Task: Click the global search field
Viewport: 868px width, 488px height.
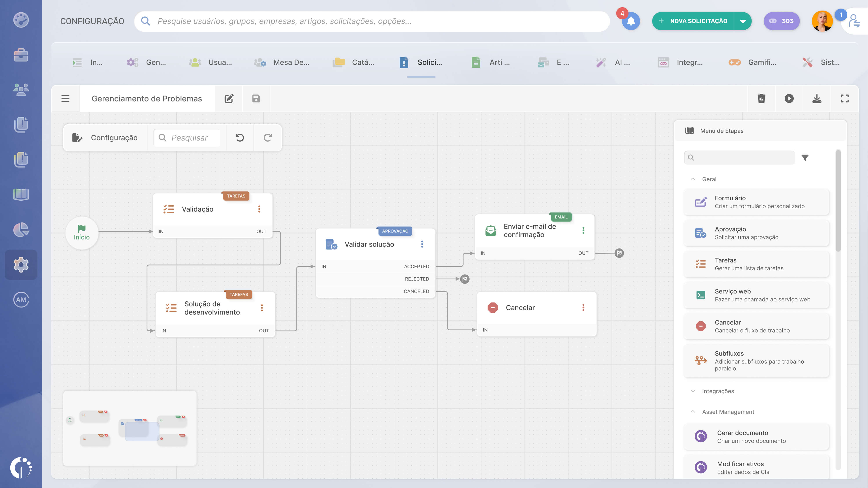Action: [x=372, y=21]
